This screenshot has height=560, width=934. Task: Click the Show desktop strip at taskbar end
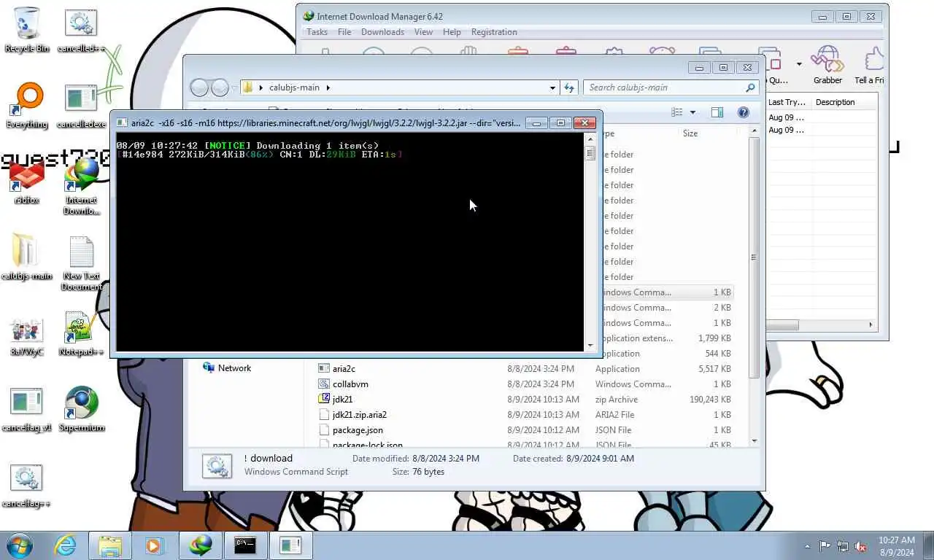click(x=928, y=546)
